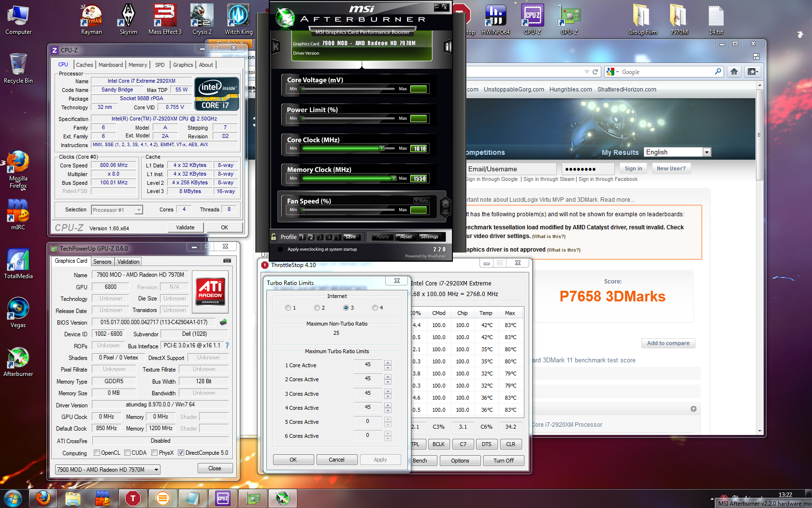Open the Recycle Bin desktop icon
Screen dimensions: 812x508
[18, 69]
